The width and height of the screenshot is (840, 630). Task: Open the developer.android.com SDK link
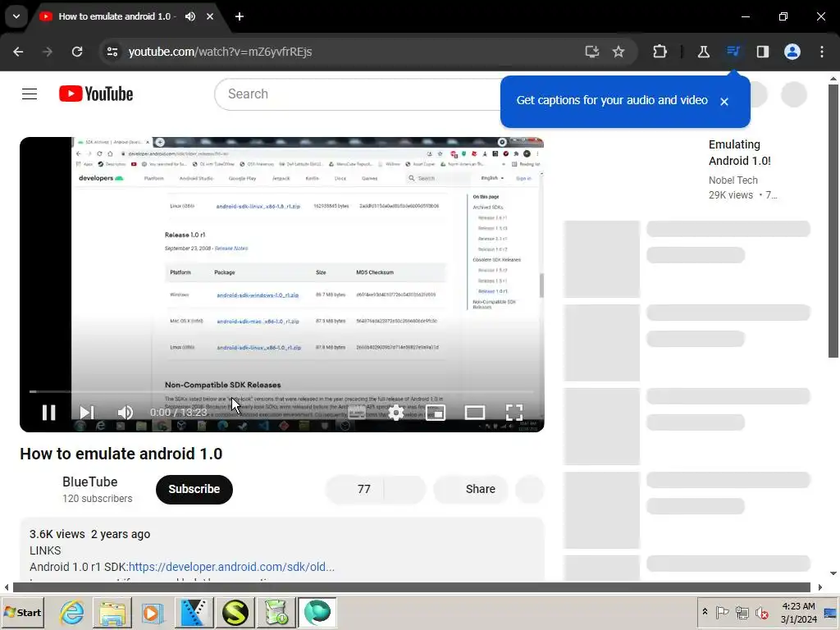click(231, 567)
